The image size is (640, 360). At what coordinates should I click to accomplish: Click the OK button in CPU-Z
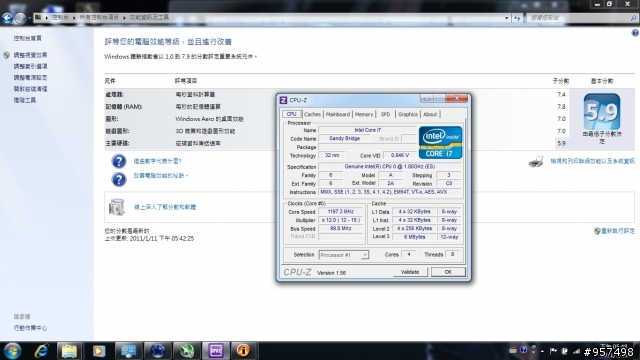[x=448, y=272]
